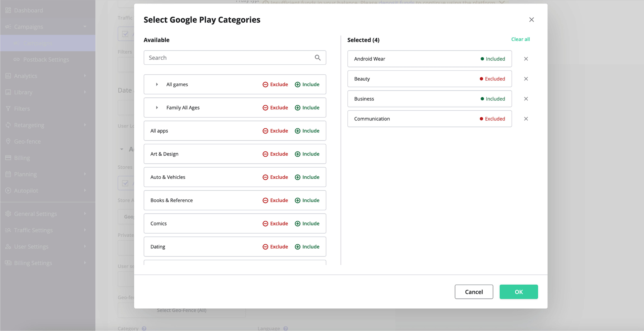The image size is (644, 331).
Task: Open Geo-fence in the sidebar
Action: 47,141
